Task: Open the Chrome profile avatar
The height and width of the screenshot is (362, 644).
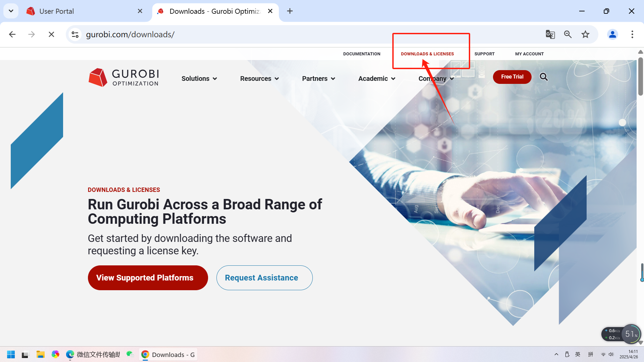Action: 612,34
